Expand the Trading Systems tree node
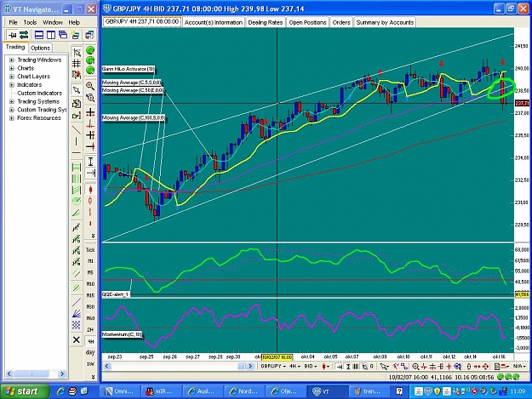The height and width of the screenshot is (399, 532). 12,101
